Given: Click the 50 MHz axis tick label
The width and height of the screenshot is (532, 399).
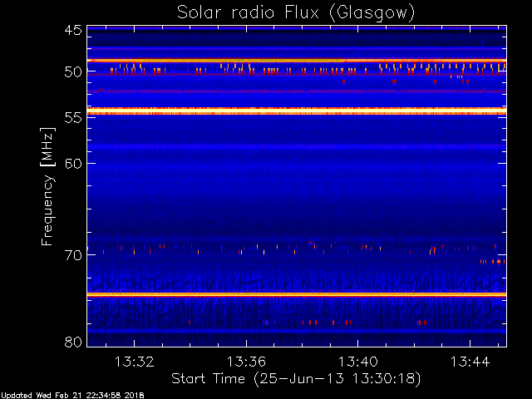Looking at the screenshot, I should [73, 72].
